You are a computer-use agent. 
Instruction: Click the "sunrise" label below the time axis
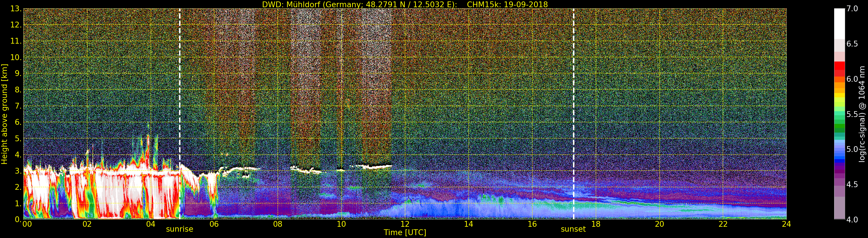click(180, 229)
